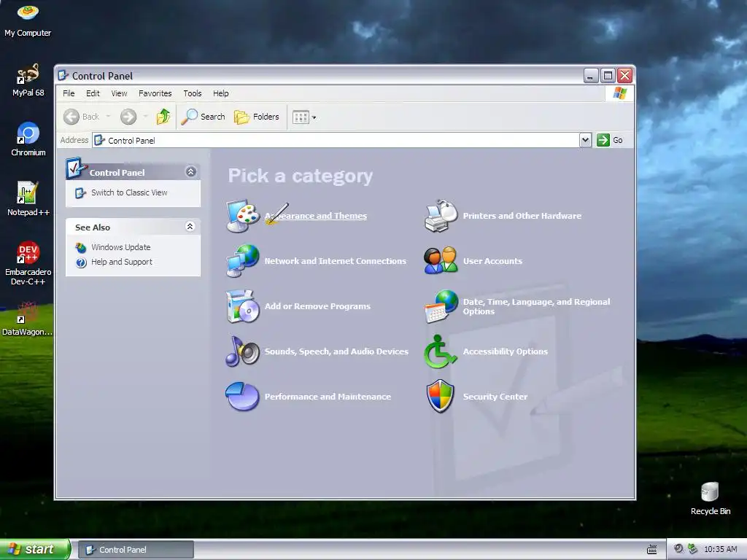Viewport: 747px width, 560px height.
Task: Click the Security Center text link
Action: click(x=495, y=397)
